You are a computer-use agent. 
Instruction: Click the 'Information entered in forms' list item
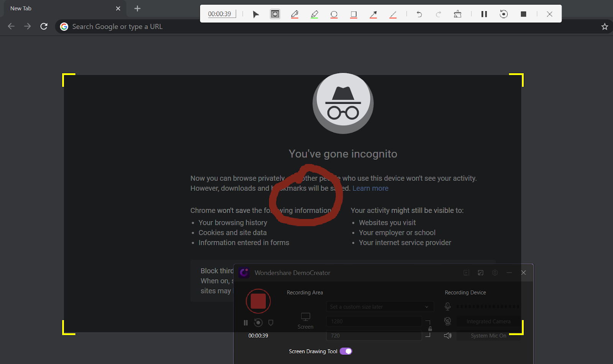click(x=244, y=243)
